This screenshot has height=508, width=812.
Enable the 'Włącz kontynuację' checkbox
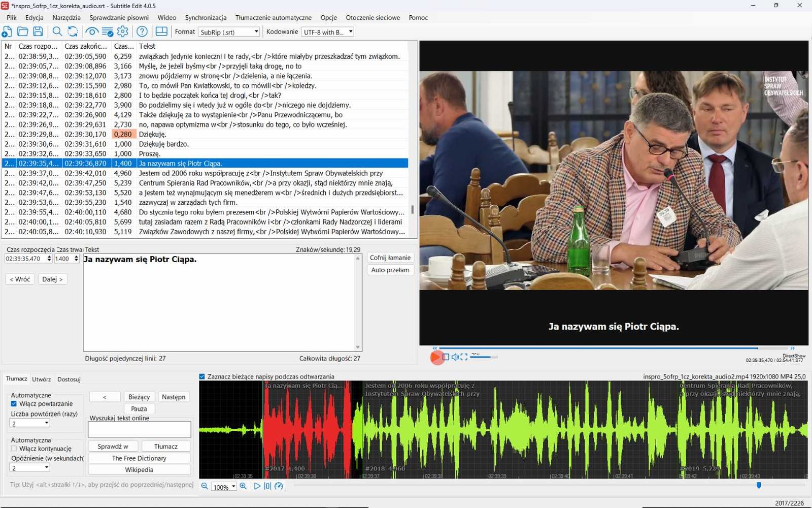point(14,449)
